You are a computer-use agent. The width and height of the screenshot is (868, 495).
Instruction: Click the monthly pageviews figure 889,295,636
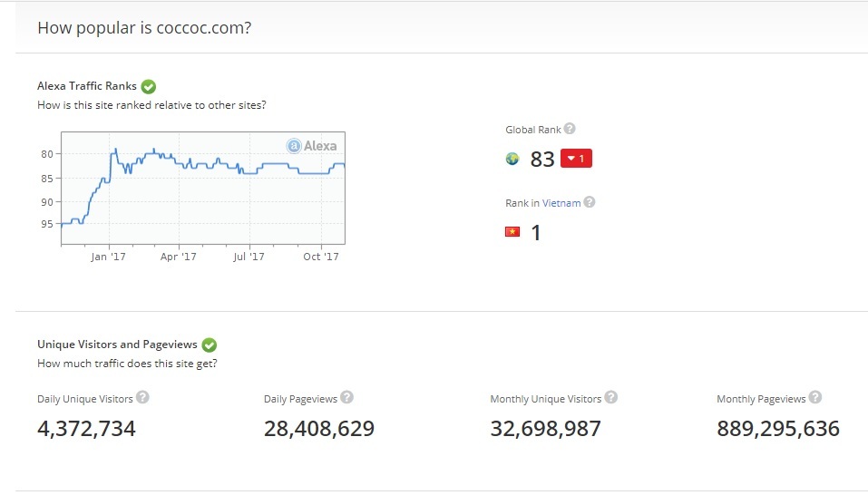[778, 429]
